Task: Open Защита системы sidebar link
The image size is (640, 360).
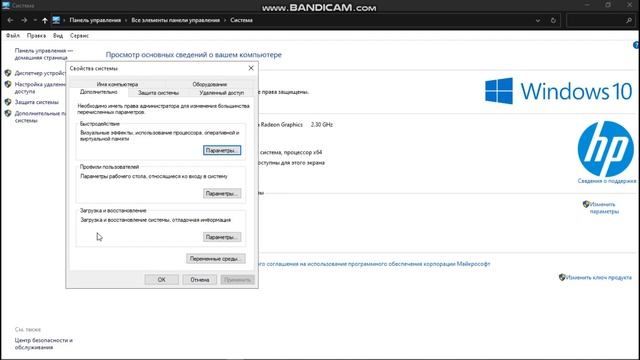Action: 37,102
